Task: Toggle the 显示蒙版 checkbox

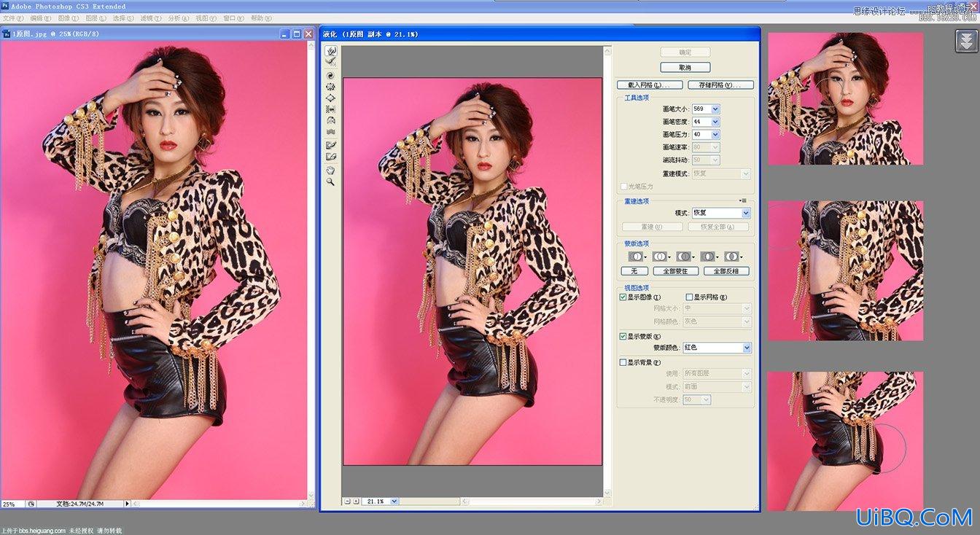Action: (623, 337)
